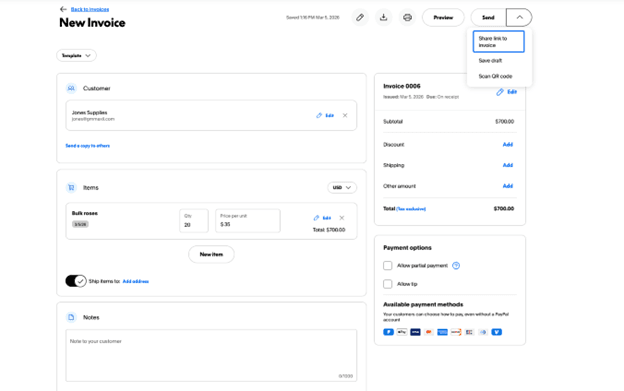624x391 pixels.
Task: Add Other amount
Action: point(507,186)
